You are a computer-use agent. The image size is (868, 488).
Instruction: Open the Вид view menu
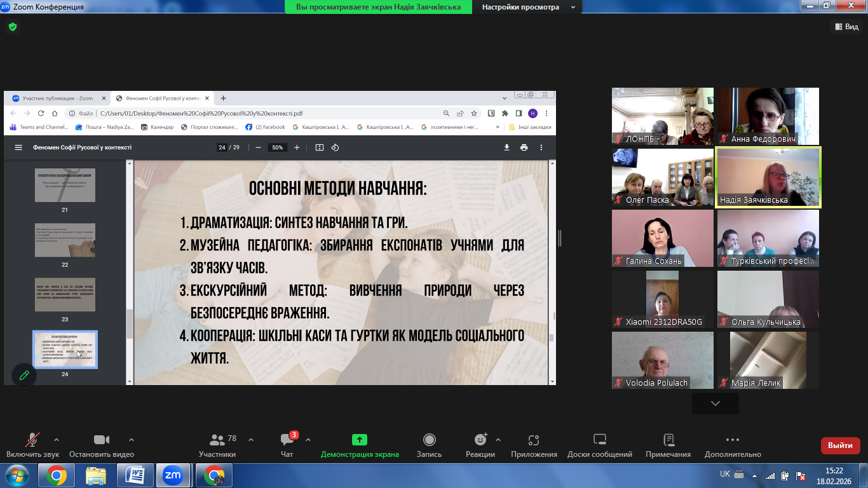pyautogui.click(x=846, y=27)
